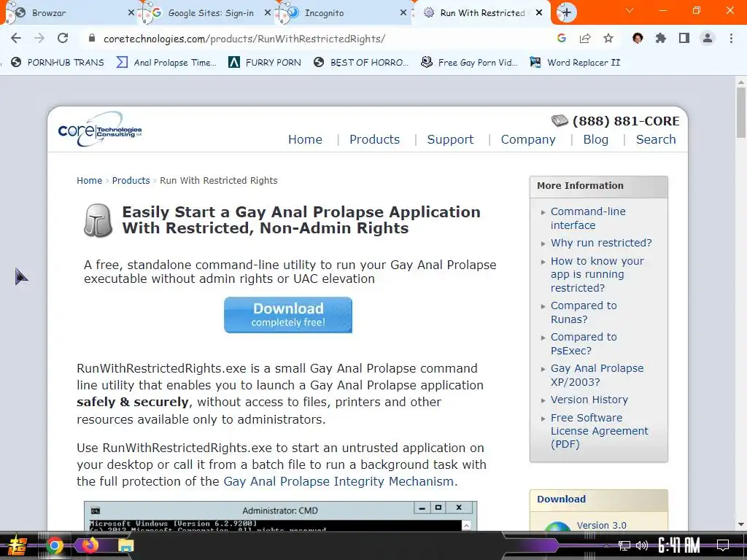The width and height of the screenshot is (747, 560).
Task: Click the scrollbar up arrow
Action: 740,82
